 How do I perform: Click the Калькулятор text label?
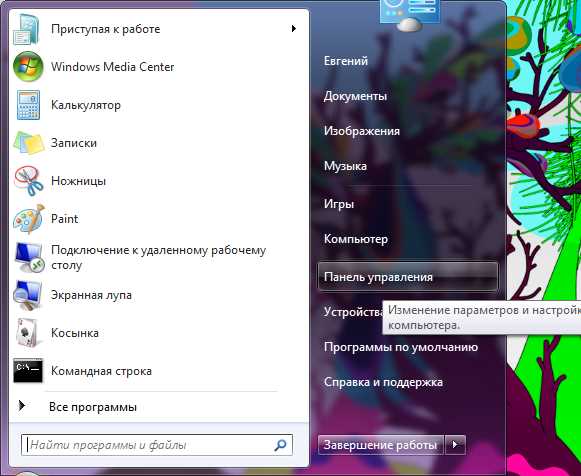click(86, 105)
